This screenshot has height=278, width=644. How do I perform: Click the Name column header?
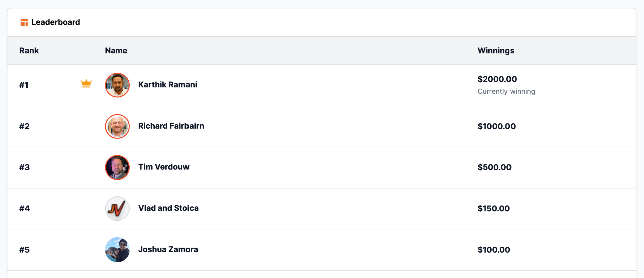pos(116,51)
